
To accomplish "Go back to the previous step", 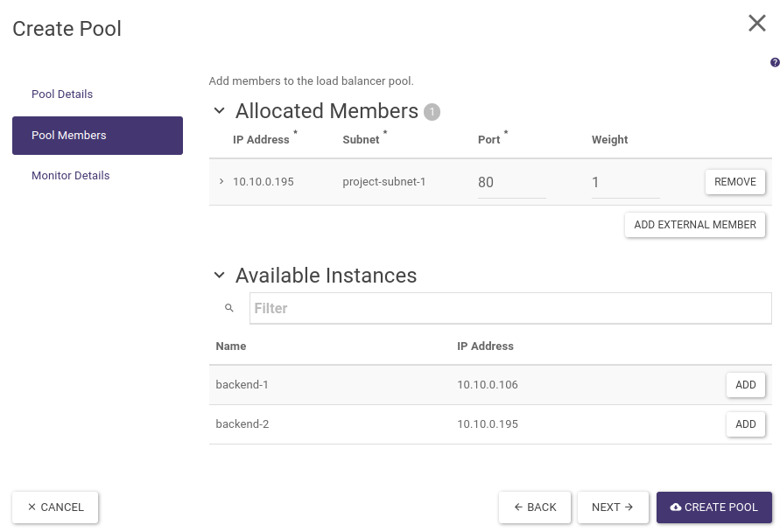I will click(x=535, y=507).
